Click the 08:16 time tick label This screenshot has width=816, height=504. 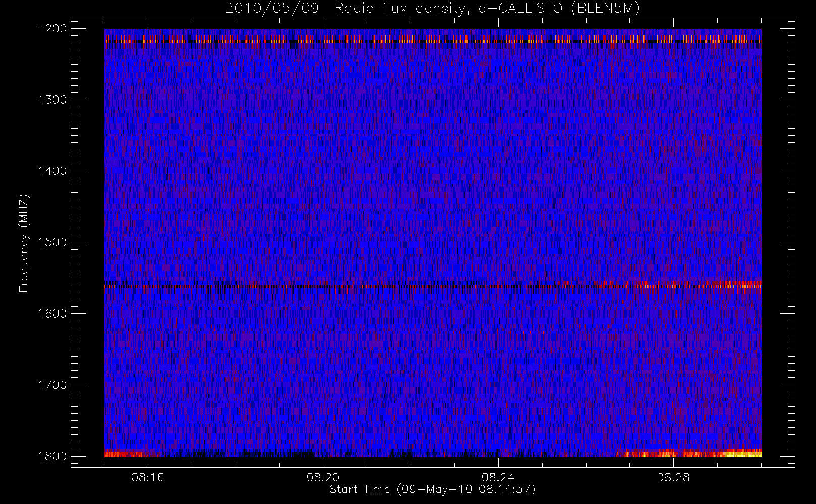point(148,477)
